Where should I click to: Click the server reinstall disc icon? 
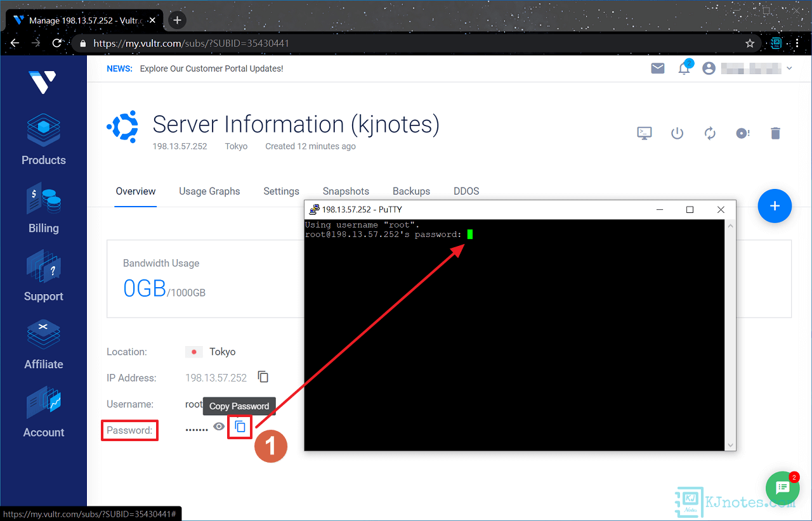tap(743, 133)
